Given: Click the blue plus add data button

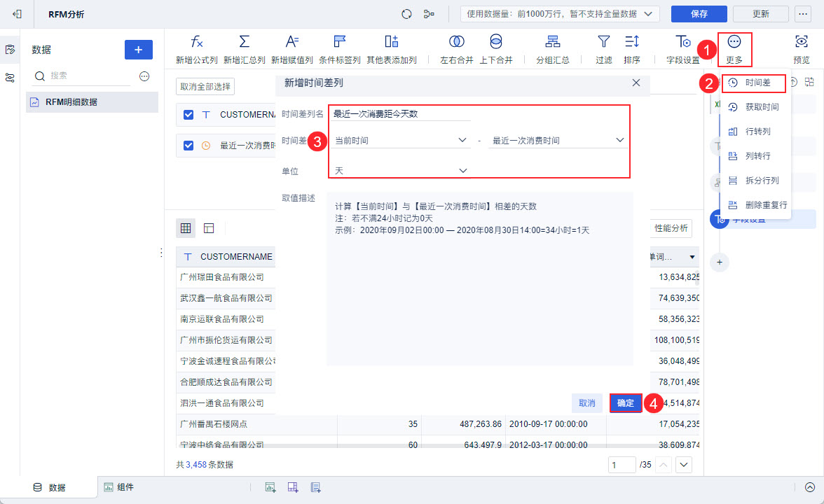Looking at the screenshot, I should 138,49.
